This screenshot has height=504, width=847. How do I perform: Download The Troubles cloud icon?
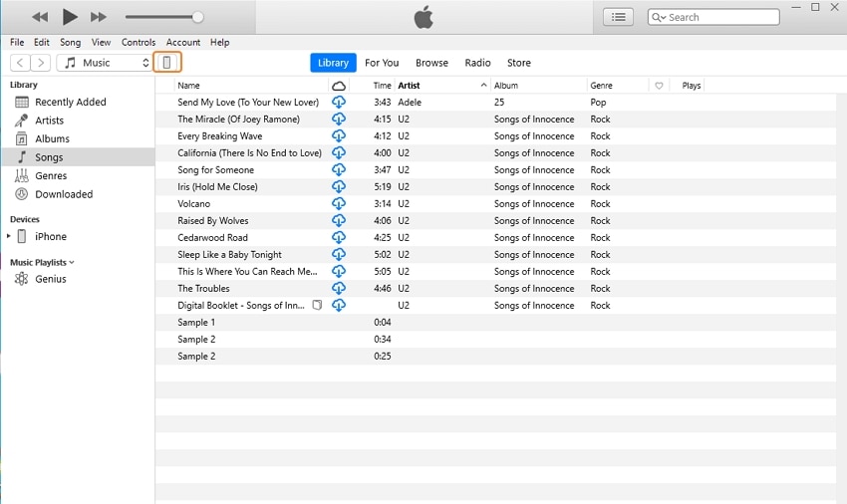click(339, 288)
